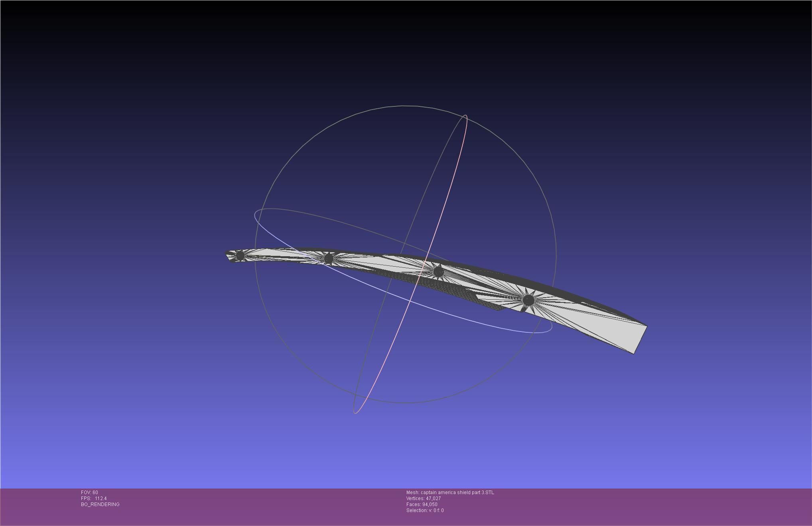Click the narrow left tip of the mesh
The height and width of the screenshot is (526, 812).
tap(229, 255)
